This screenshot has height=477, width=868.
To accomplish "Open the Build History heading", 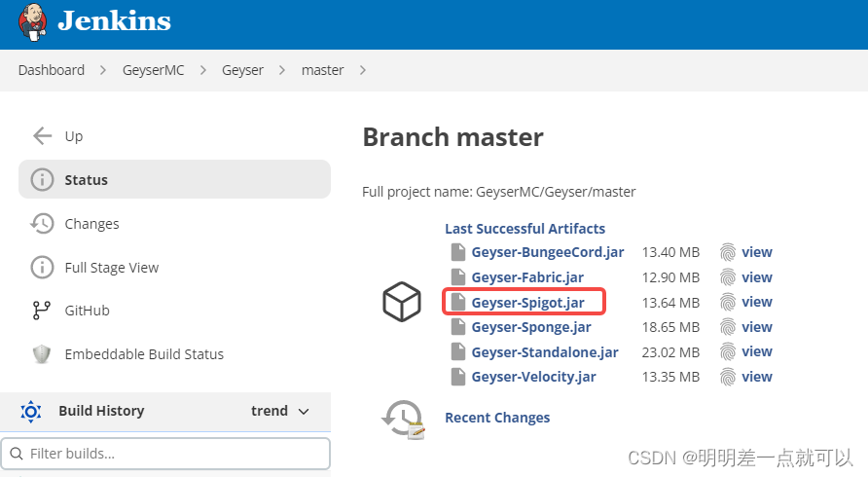I will (101, 411).
